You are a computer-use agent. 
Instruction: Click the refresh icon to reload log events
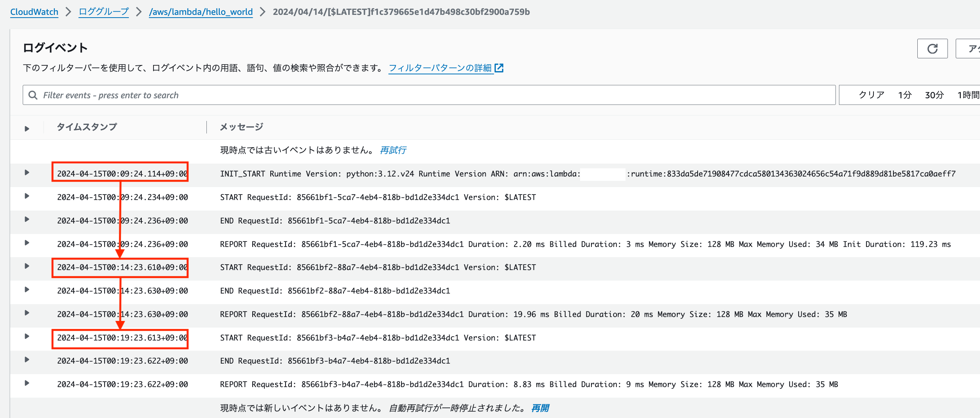(x=932, y=48)
